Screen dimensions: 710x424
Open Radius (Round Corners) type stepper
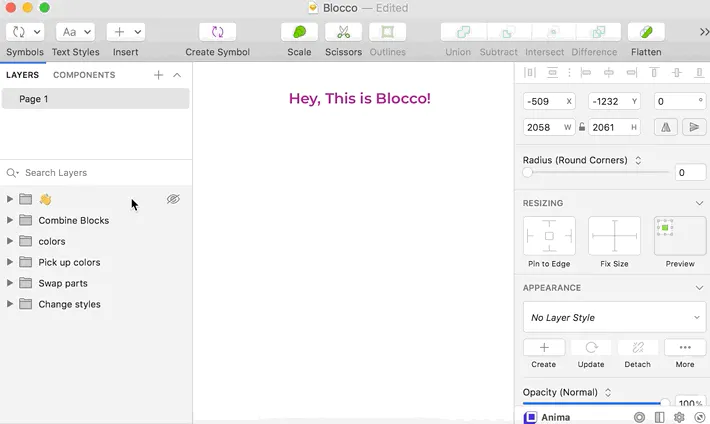pyautogui.click(x=638, y=160)
